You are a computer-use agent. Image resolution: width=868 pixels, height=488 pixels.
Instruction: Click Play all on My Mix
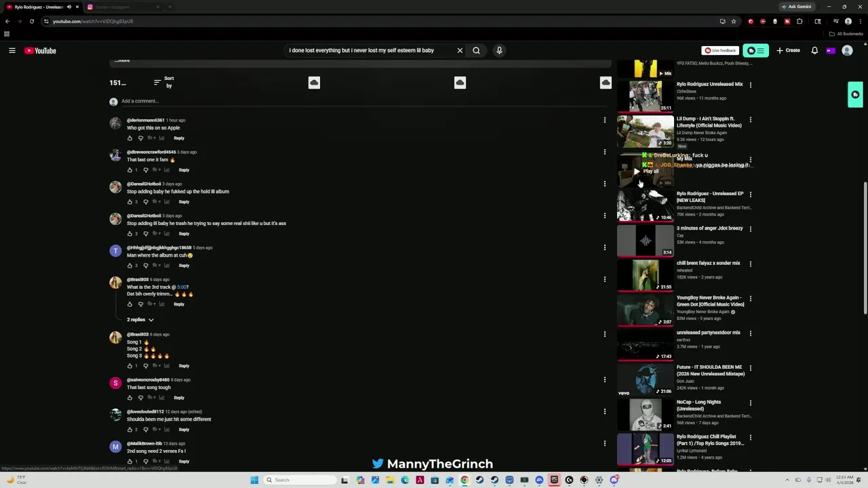pos(646,171)
